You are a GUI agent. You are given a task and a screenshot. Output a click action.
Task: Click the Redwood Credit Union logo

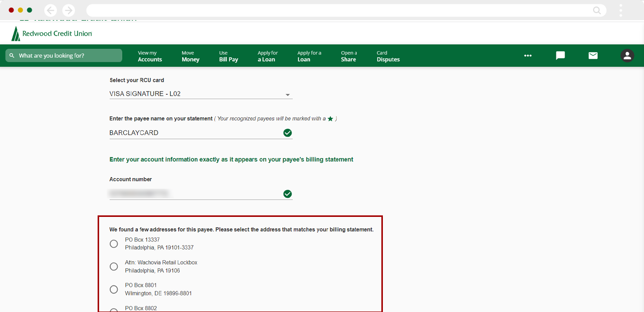click(x=51, y=33)
